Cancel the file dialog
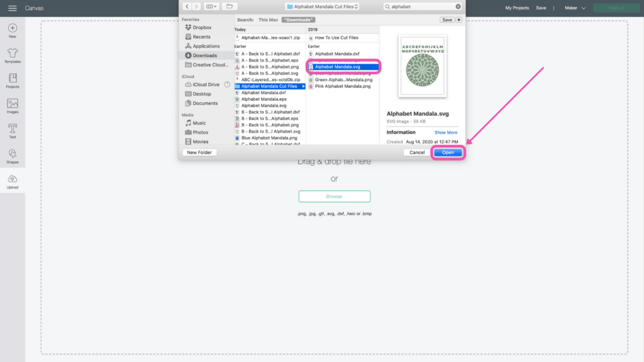This screenshot has height=362, width=644. click(x=417, y=153)
